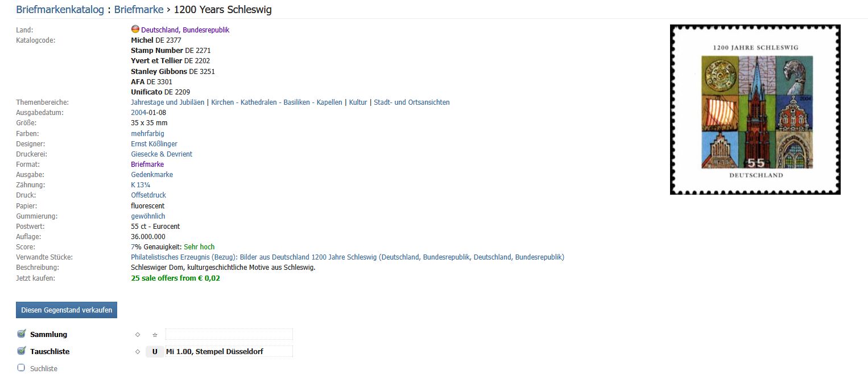Open the 25 sale offers link
Viewport: 868px width, 378px height.
point(175,278)
